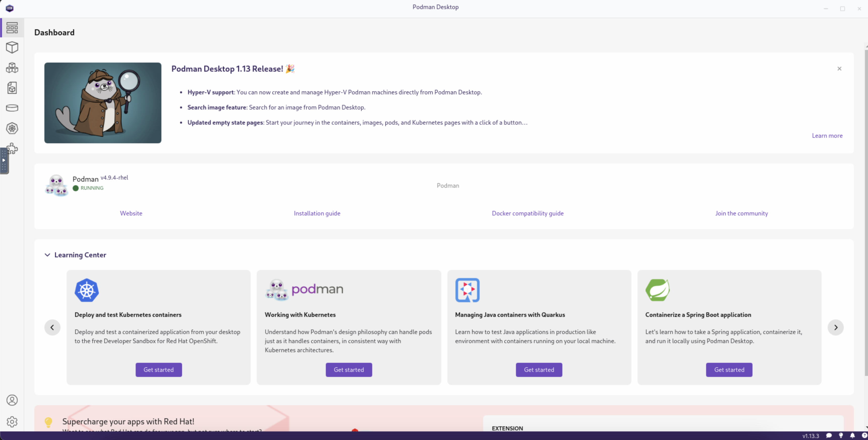The height and width of the screenshot is (440, 868).
Task: Select the Dashboard item in the sidebar
Action: click(12, 28)
